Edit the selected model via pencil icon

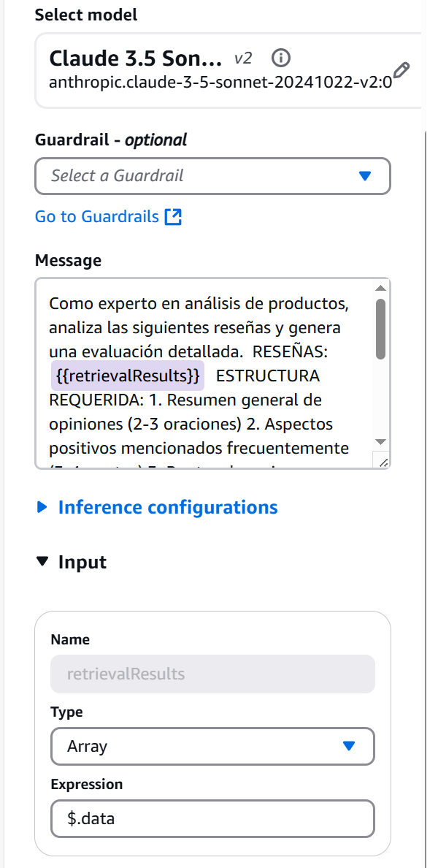point(400,70)
